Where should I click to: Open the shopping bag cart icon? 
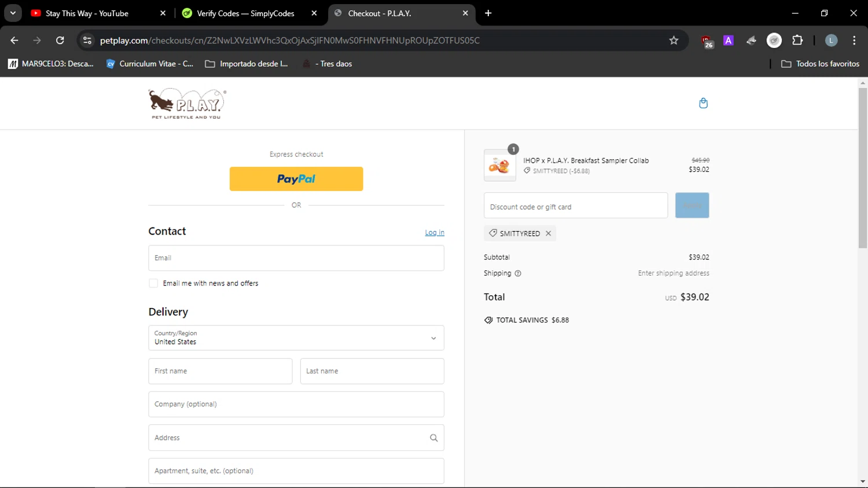pos(703,103)
